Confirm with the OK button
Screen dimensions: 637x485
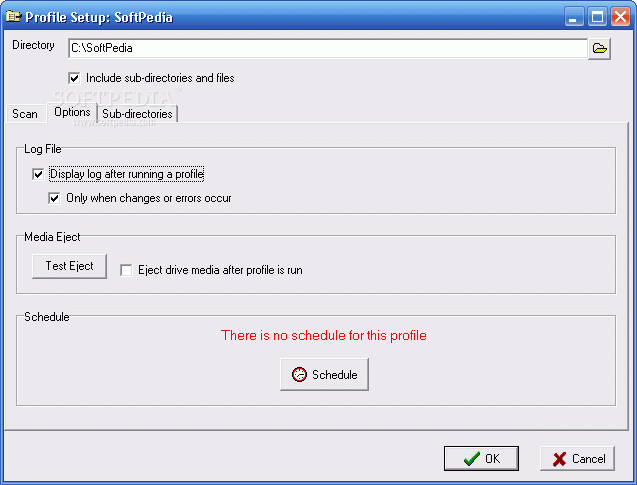pyautogui.click(x=481, y=459)
